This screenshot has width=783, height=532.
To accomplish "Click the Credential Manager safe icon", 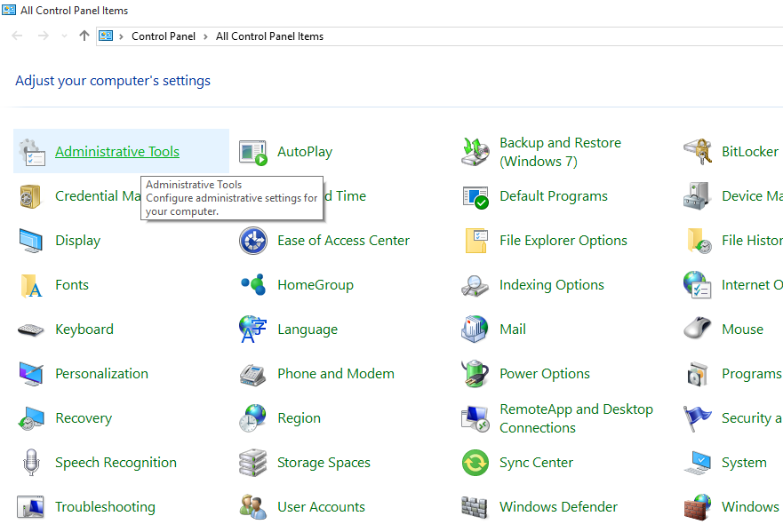I will (x=30, y=196).
